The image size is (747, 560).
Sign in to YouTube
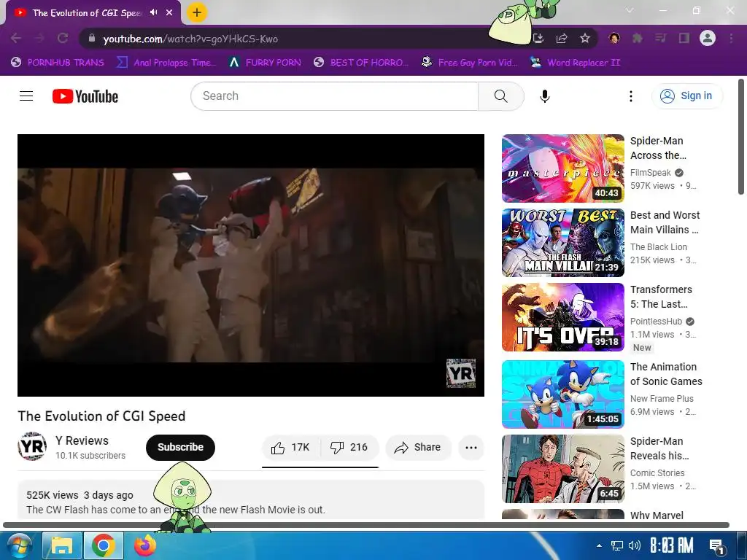686,96
